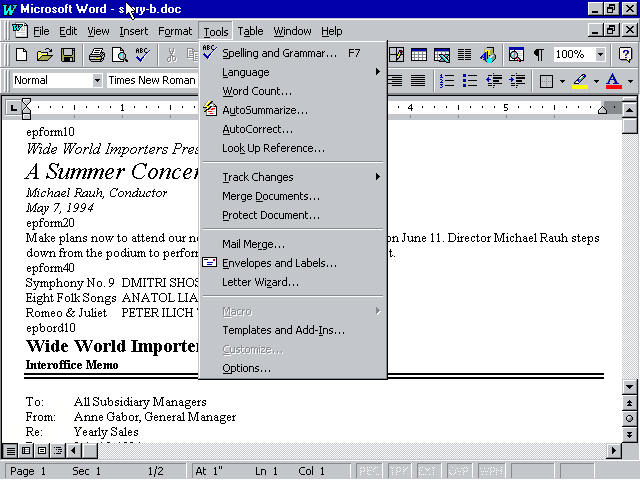Viewport: 640px width, 480px height.
Task: Click the Cut scissors icon
Action: 172,54
